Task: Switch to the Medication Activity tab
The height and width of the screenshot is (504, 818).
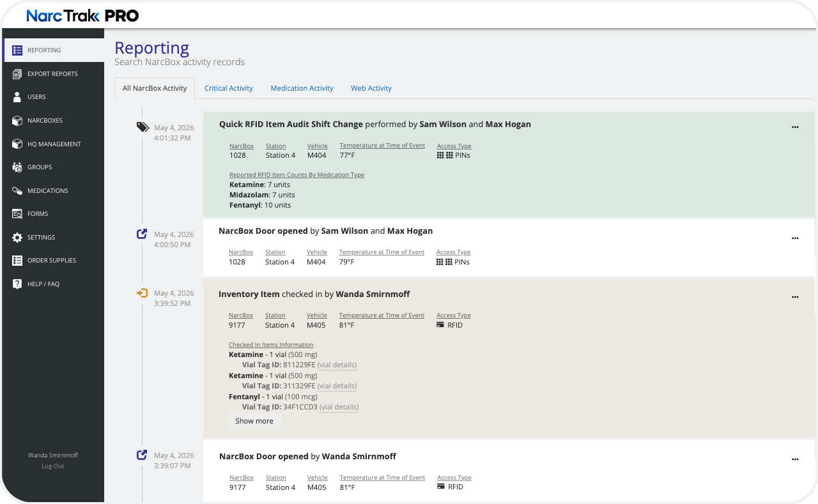Action: coord(302,88)
